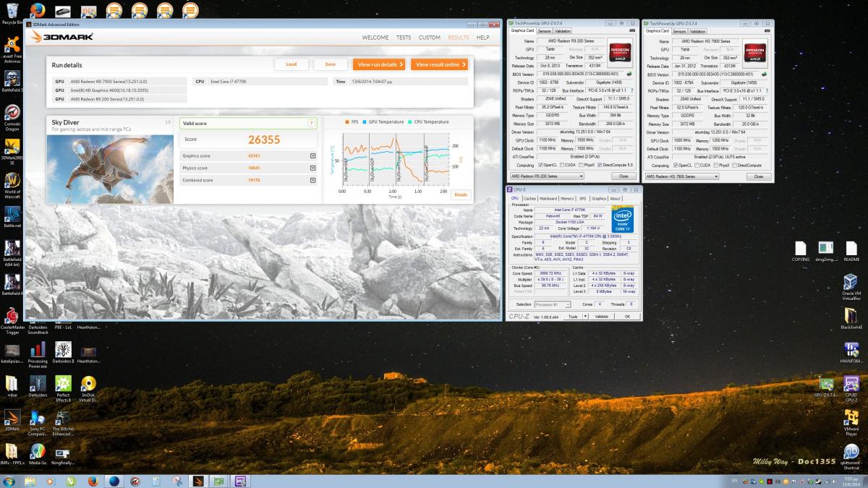Open the mbar folder on desktop
The image size is (868, 488).
pos(12,387)
